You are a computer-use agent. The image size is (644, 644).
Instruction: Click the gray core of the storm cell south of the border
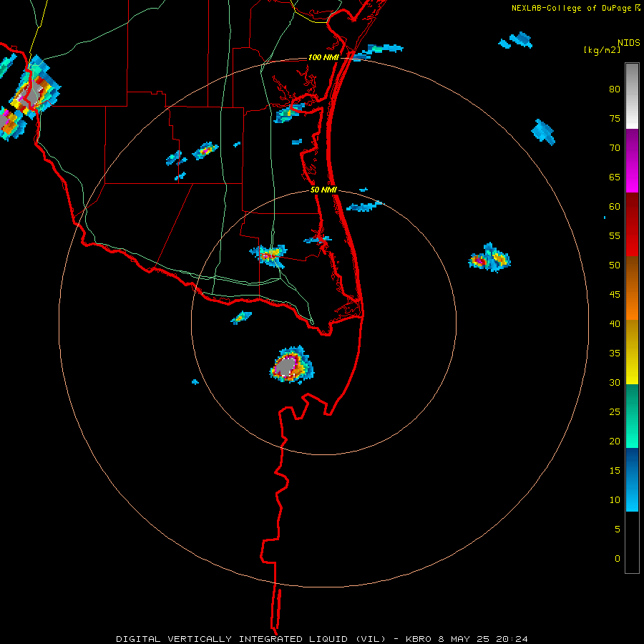286,366
